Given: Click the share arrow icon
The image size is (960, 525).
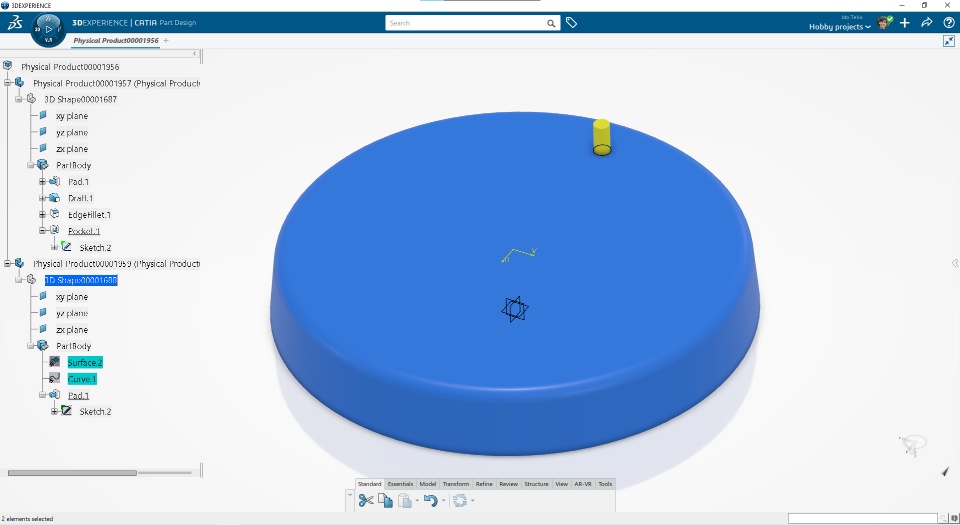Looking at the screenshot, I should point(926,23).
